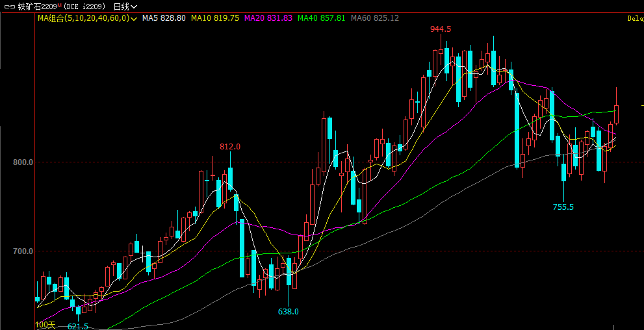
Task: Select the MA60 825.12 label
Action: click(374, 18)
